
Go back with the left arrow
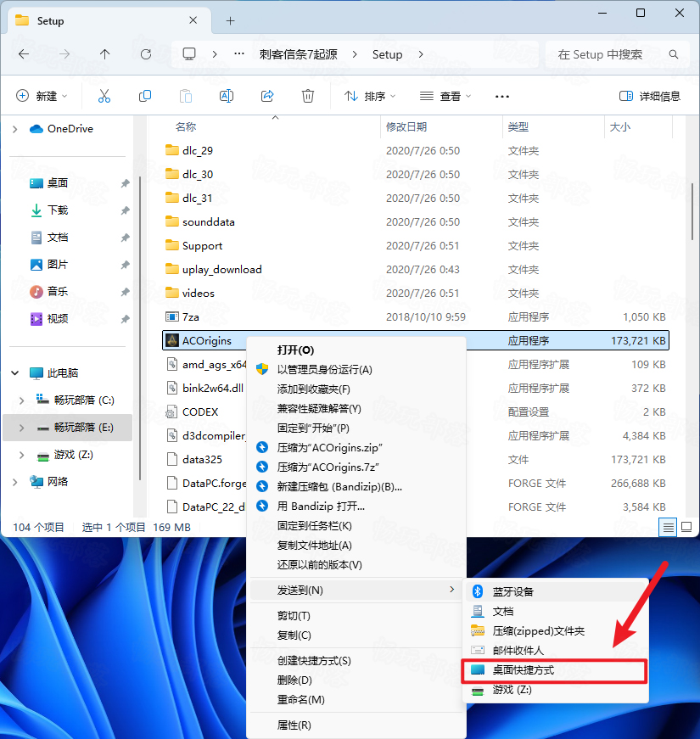pos(24,54)
